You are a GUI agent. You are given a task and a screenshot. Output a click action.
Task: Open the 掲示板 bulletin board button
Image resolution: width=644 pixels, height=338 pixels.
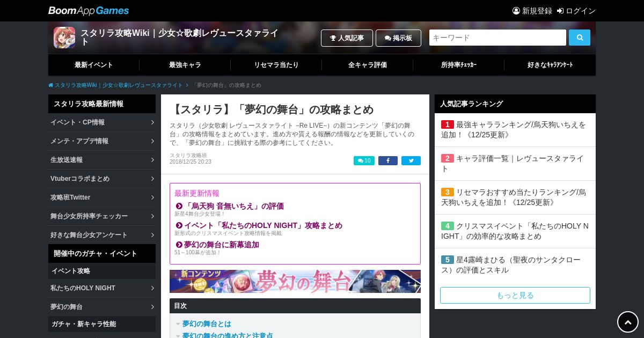pos(398,38)
